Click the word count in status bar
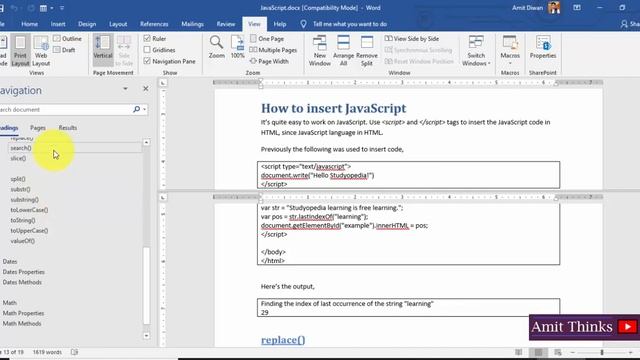 47,352
